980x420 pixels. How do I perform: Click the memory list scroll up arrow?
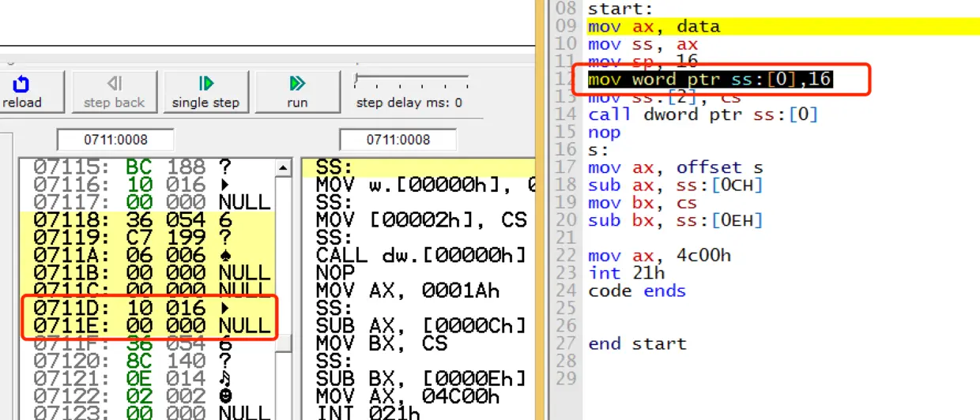pos(282,167)
